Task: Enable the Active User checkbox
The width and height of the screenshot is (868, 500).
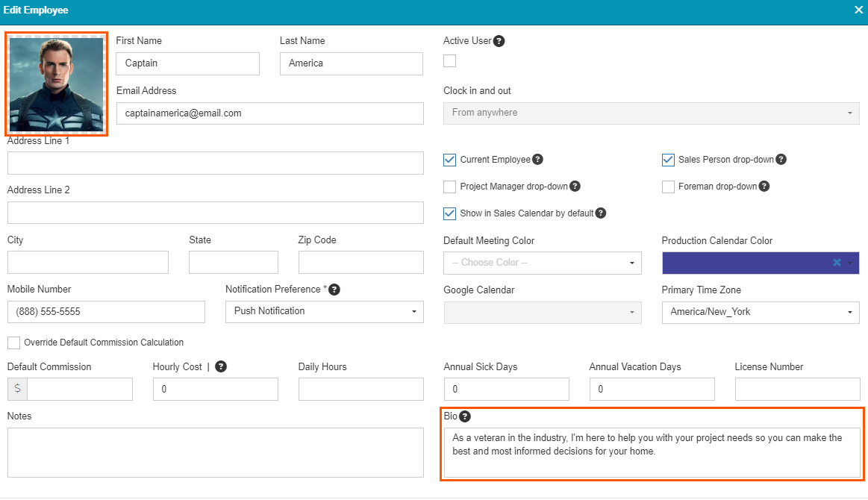Action: click(x=449, y=60)
